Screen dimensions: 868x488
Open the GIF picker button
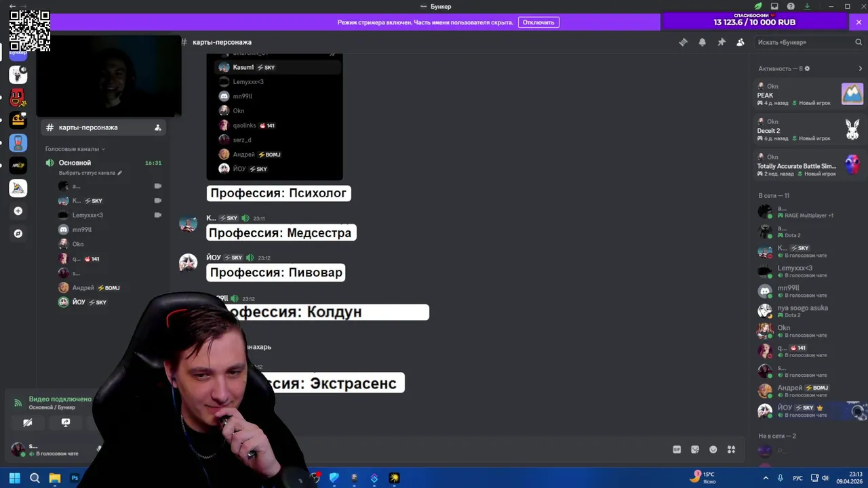[x=677, y=449]
